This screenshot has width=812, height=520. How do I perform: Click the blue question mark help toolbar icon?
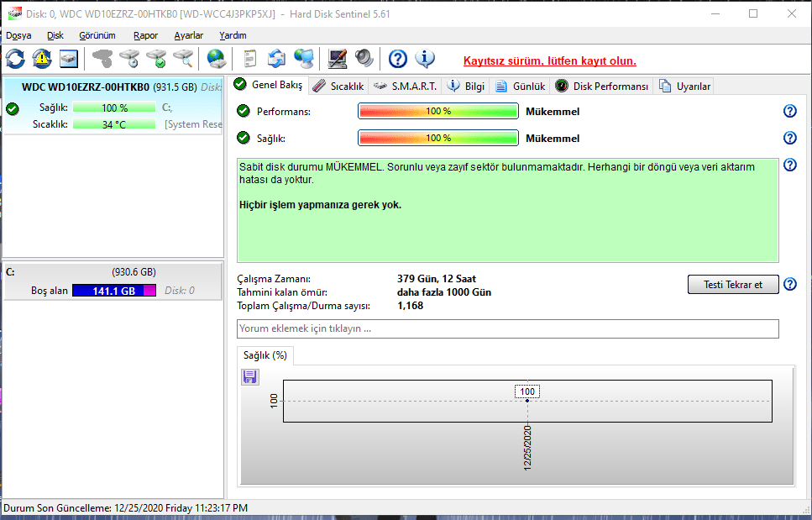tap(398, 59)
